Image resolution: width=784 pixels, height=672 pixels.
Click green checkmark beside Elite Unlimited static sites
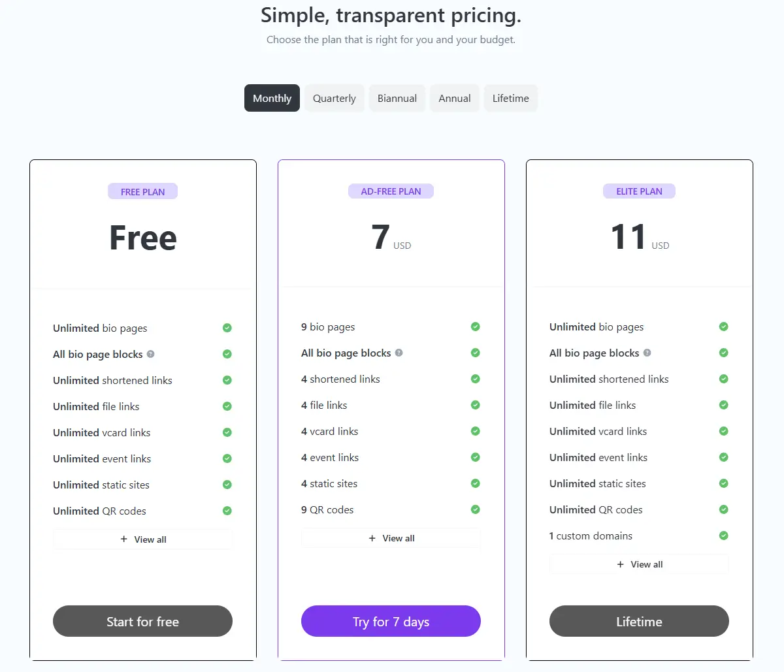724,483
